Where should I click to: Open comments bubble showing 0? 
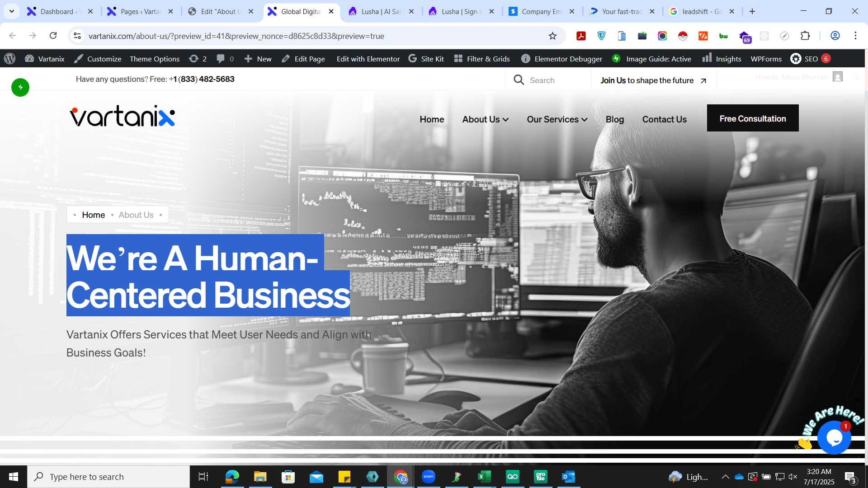pos(225,59)
